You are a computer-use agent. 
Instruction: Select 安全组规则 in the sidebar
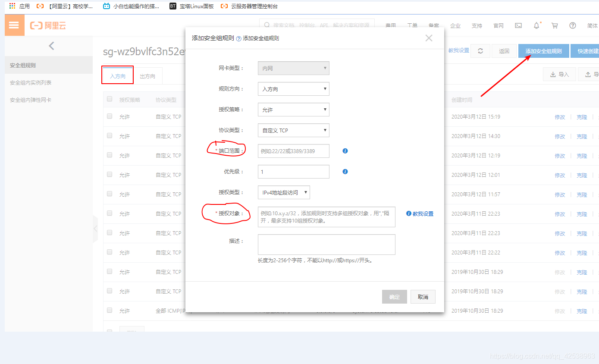[x=49, y=65]
